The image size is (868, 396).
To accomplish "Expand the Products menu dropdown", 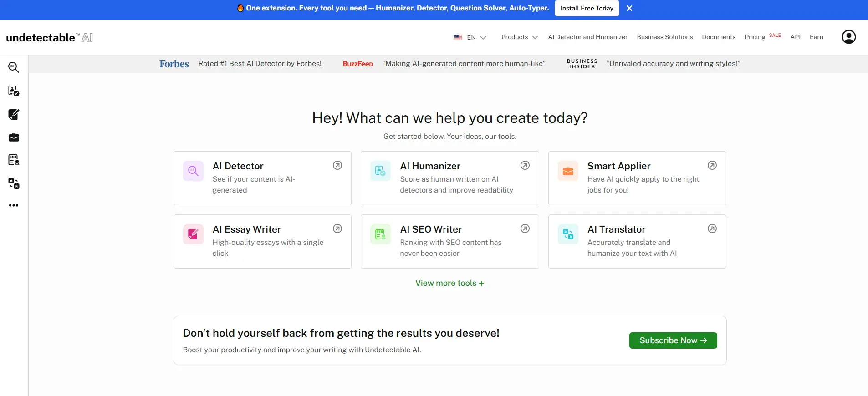I will (x=520, y=37).
